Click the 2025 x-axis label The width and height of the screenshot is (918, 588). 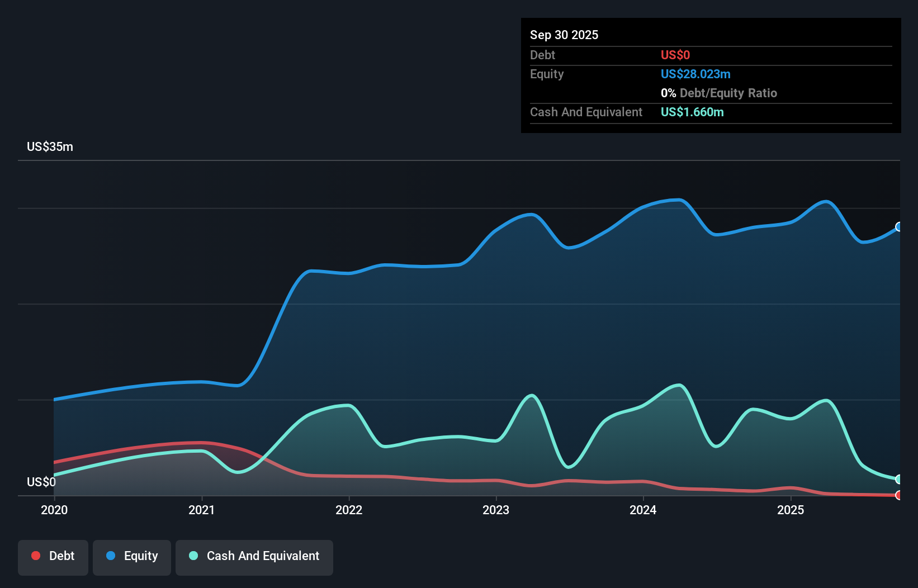[x=791, y=510]
